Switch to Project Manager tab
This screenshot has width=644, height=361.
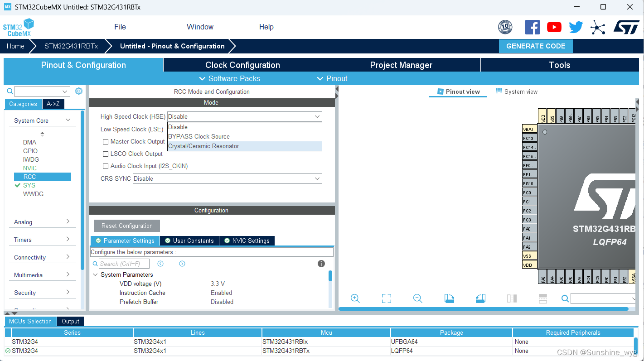tap(401, 65)
